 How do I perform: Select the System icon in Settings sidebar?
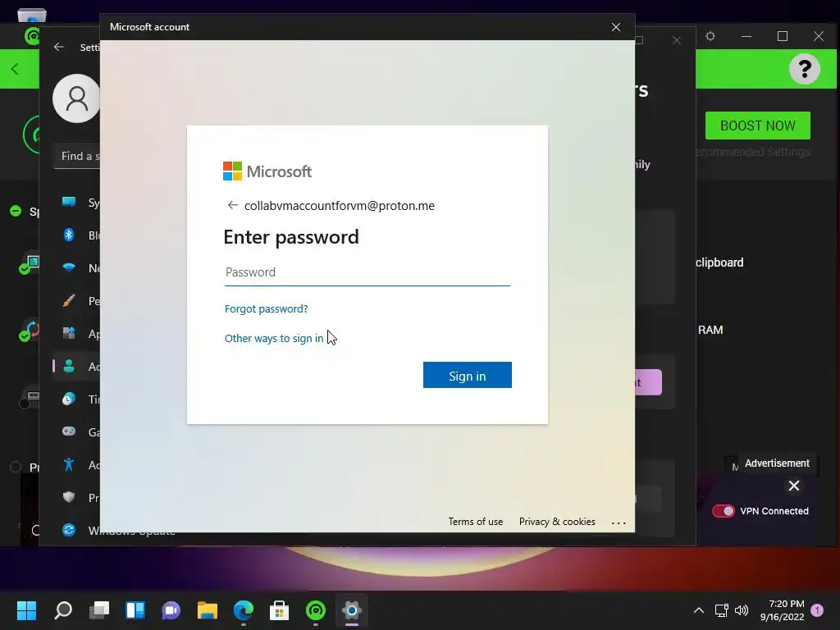[69, 203]
